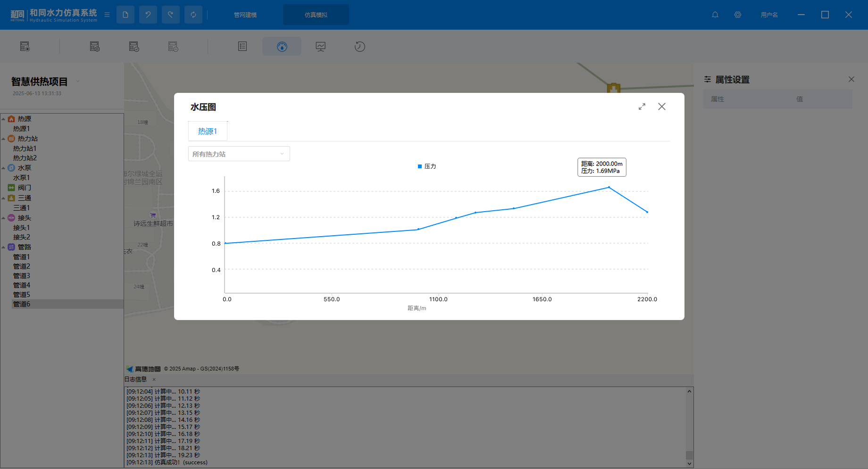Close the 水压图 dialog
The image size is (868, 469).
click(662, 107)
